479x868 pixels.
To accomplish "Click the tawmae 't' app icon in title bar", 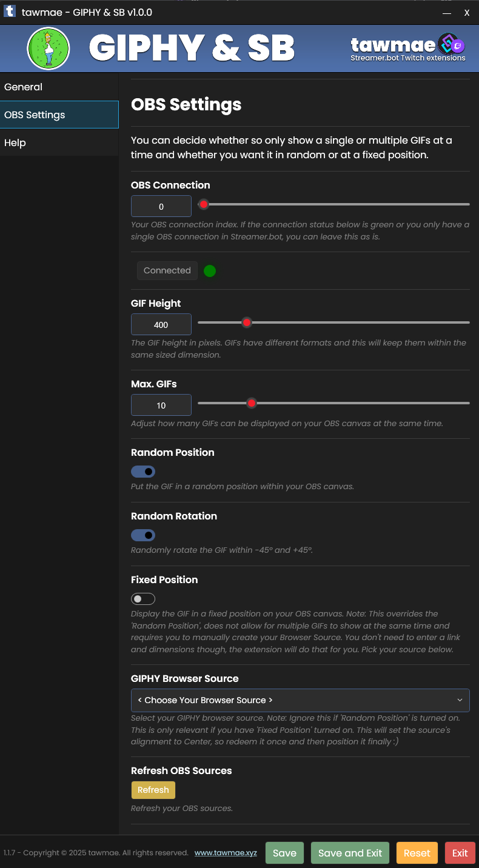I will click(x=10, y=12).
